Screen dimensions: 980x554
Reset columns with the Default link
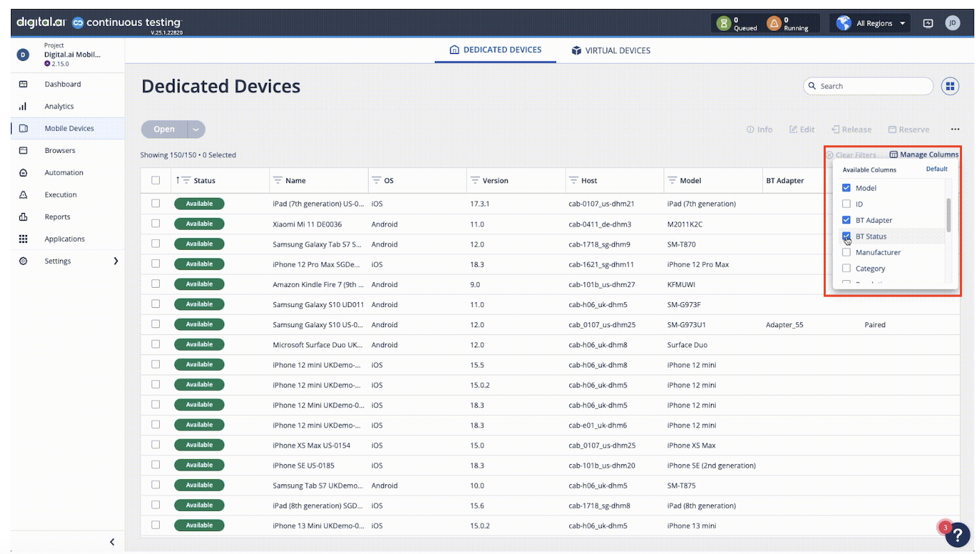click(x=936, y=168)
